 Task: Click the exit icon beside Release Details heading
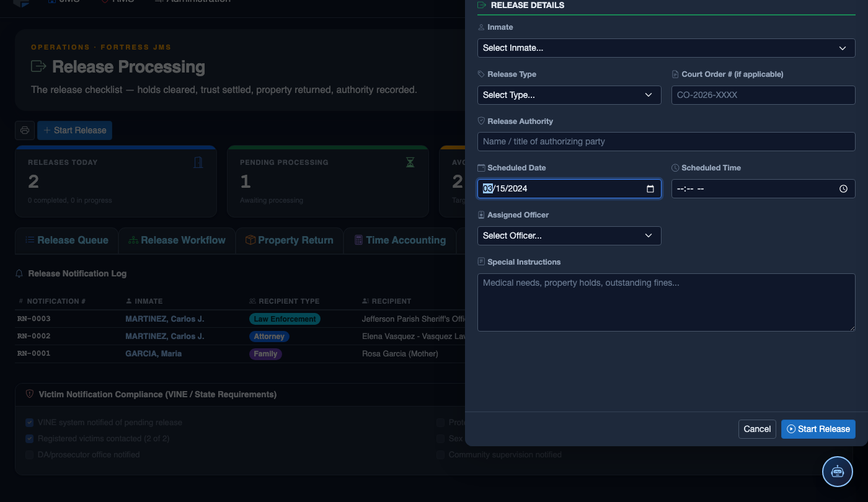[x=482, y=5]
